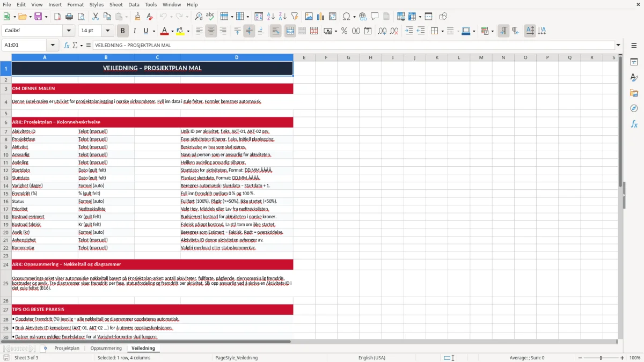Viewport: 644px width, 362px height.
Task: Switch to the Oppsummering sheet tab
Action: [x=106, y=348]
